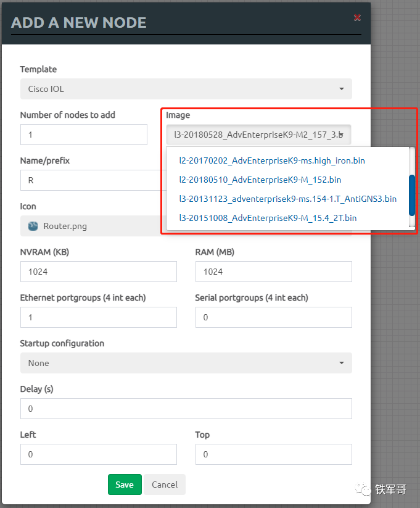The width and height of the screenshot is (420, 508).
Task: Click the image list scrollbar thumb
Action: (x=412, y=195)
